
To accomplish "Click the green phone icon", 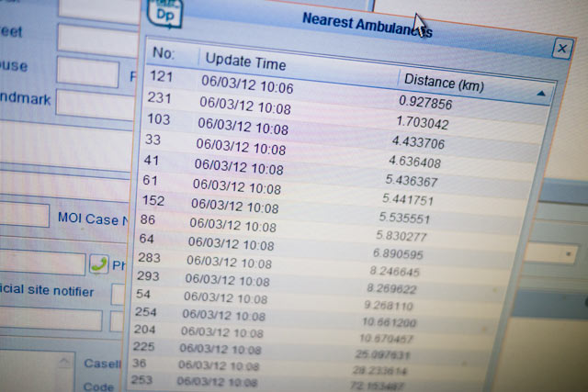I will click(99, 264).
